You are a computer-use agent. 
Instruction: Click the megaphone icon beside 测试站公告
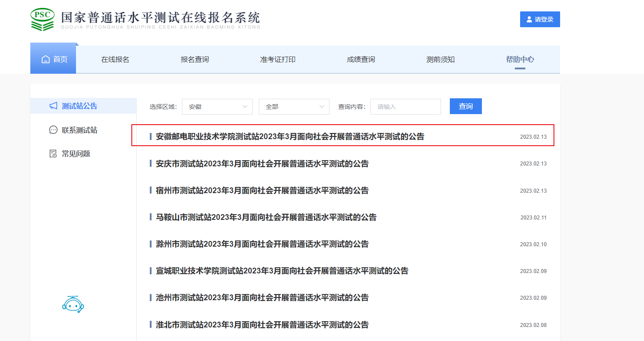53,106
